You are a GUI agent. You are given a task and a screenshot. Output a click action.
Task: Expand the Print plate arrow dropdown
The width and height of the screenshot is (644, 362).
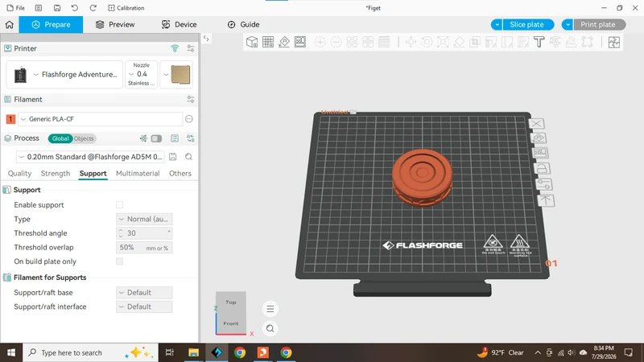[x=568, y=25]
